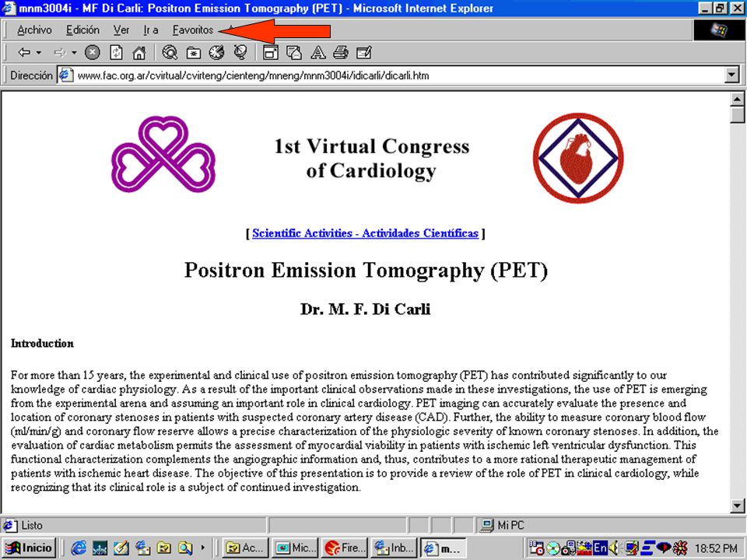Click the red heart circle logo image
This screenshot has height=560, width=747.
pyautogui.click(x=578, y=158)
